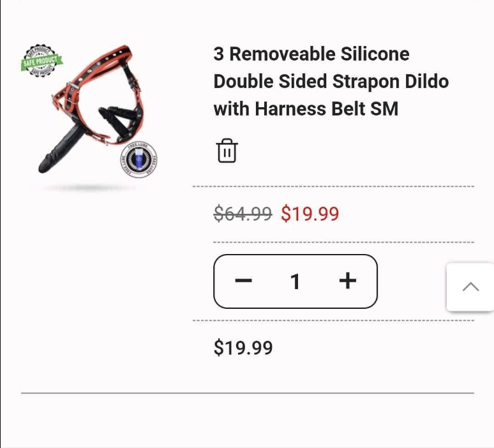Click the green Safe Product badge
Viewport: 494px width, 448px height.
point(41,61)
